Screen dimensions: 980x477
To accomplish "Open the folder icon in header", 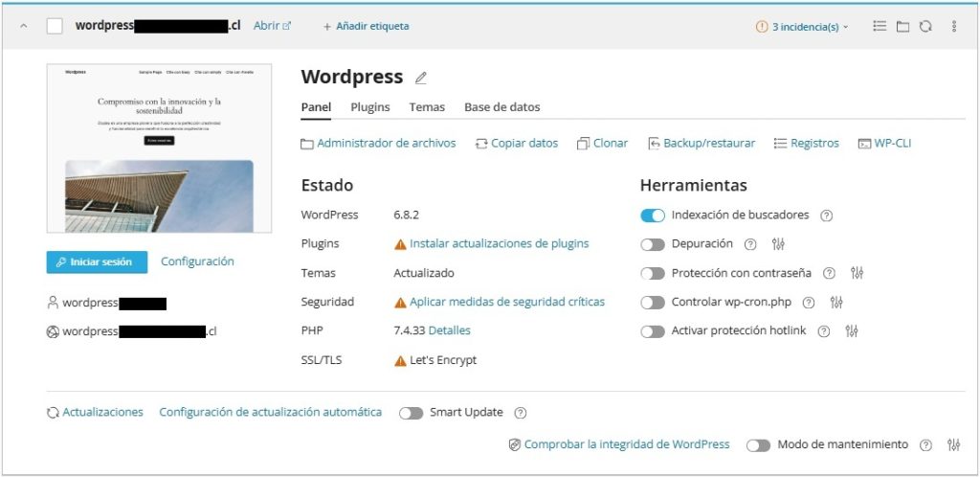I will 902,26.
